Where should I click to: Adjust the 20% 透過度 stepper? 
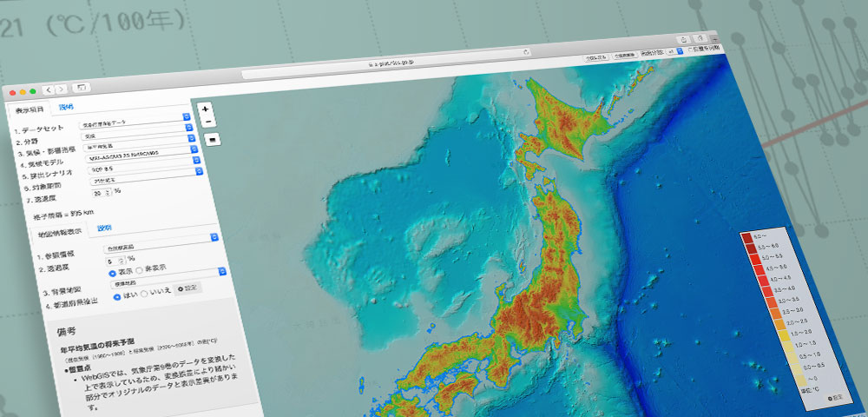coord(102,193)
